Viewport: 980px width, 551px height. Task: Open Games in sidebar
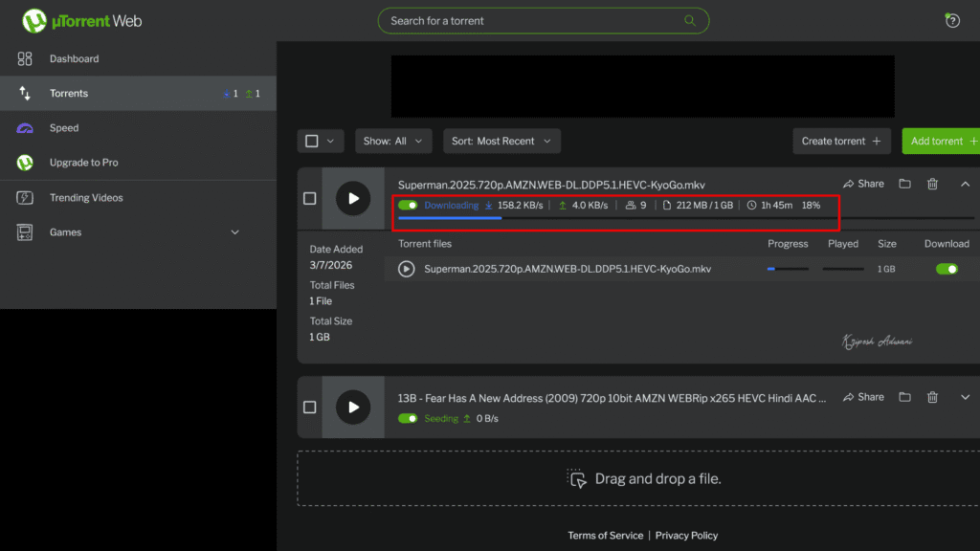pyautogui.click(x=138, y=232)
